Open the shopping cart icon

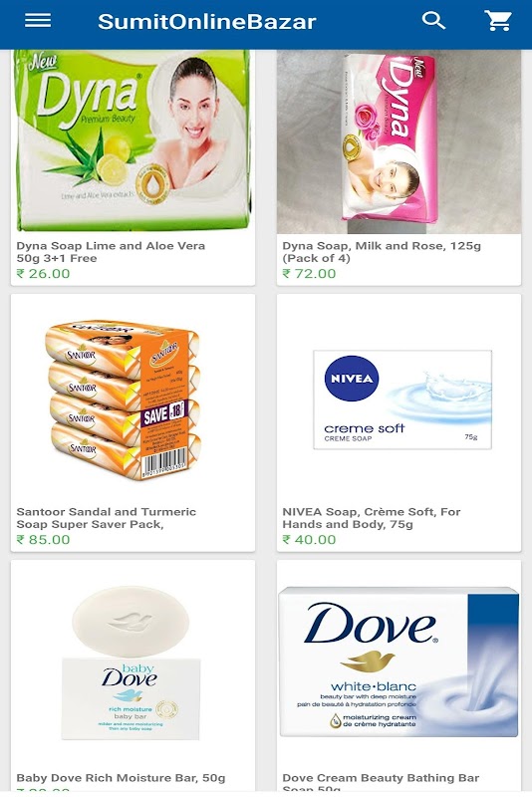pyautogui.click(x=497, y=21)
